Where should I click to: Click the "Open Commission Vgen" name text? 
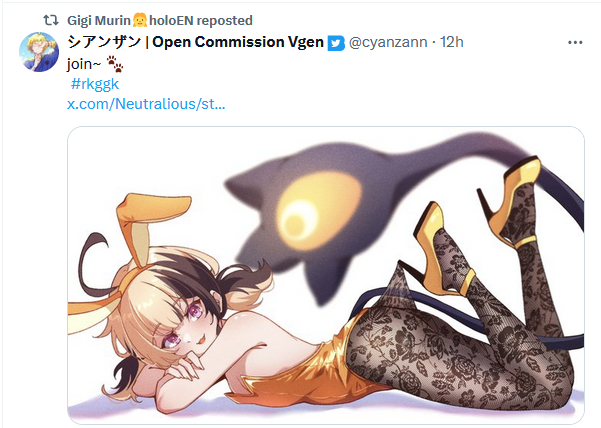pyautogui.click(x=238, y=42)
